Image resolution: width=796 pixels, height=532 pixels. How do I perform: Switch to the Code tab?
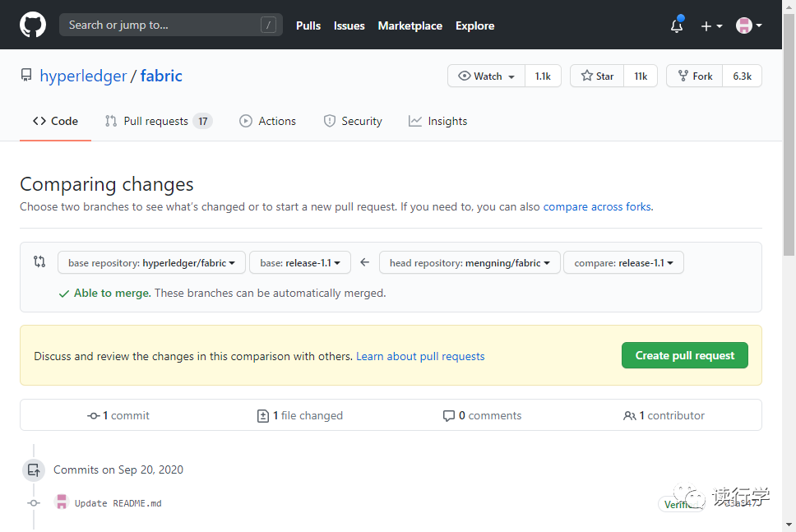(x=55, y=121)
